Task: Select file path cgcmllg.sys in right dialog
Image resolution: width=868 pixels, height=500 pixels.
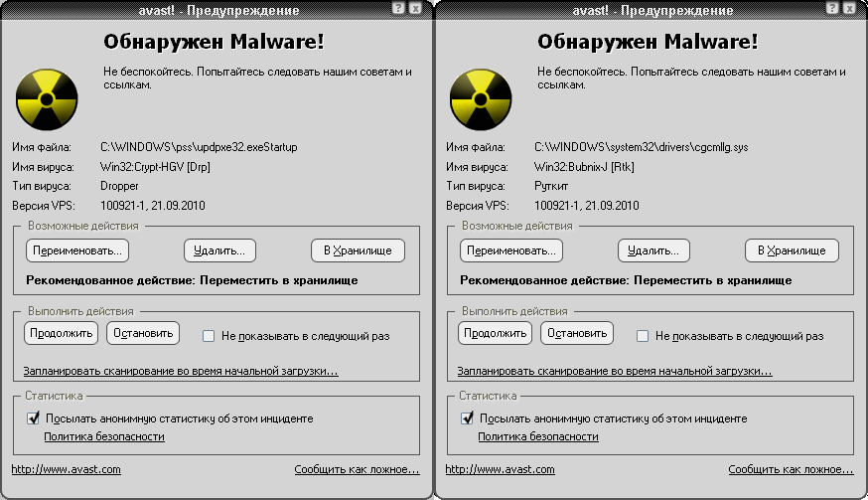Action: (x=641, y=147)
